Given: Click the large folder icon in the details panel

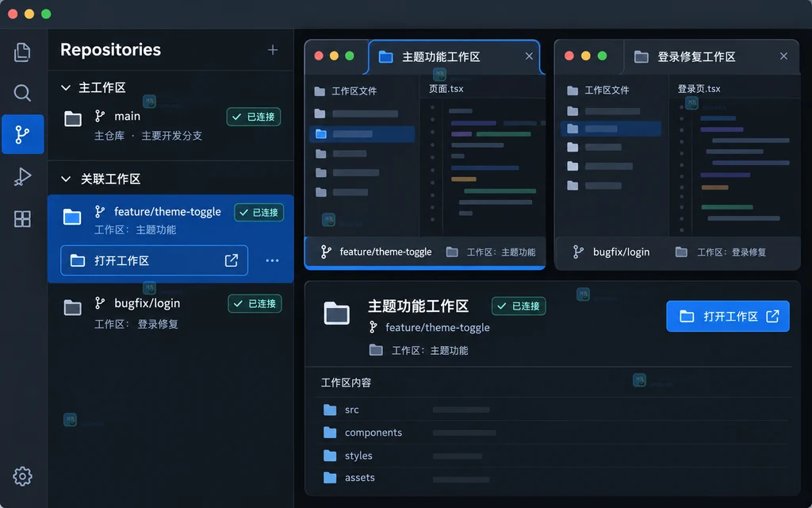Looking at the screenshot, I should pyautogui.click(x=336, y=313).
